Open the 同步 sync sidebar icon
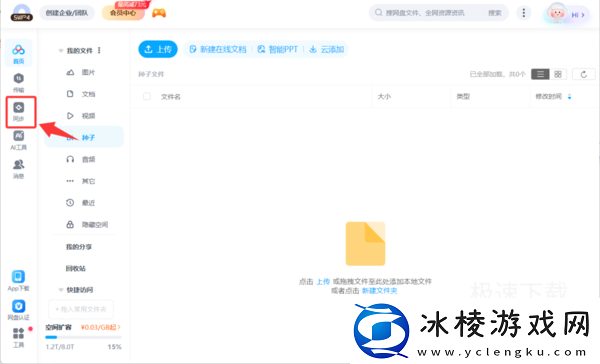This screenshot has width=600, height=364. [18, 111]
